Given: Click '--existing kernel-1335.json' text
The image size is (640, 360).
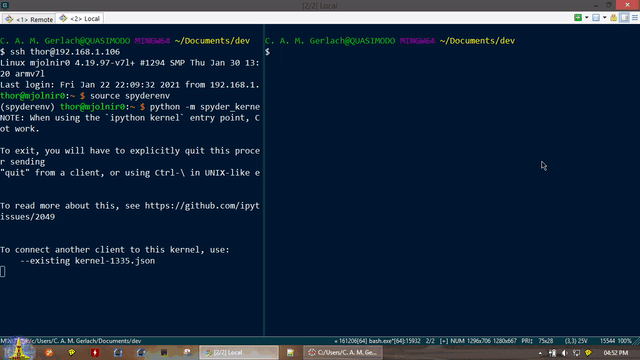Looking at the screenshot, I should coord(87,260).
